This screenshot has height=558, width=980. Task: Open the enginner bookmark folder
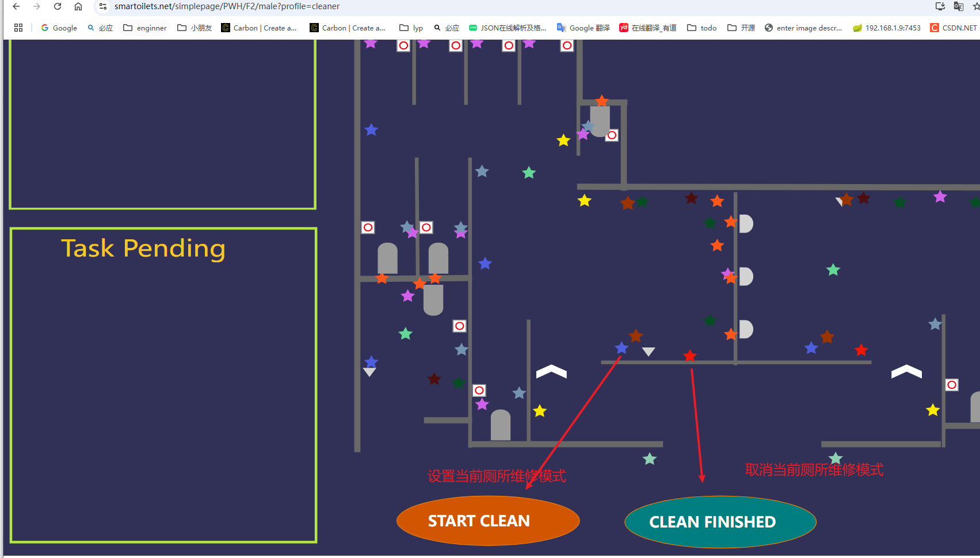click(x=145, y=28)
